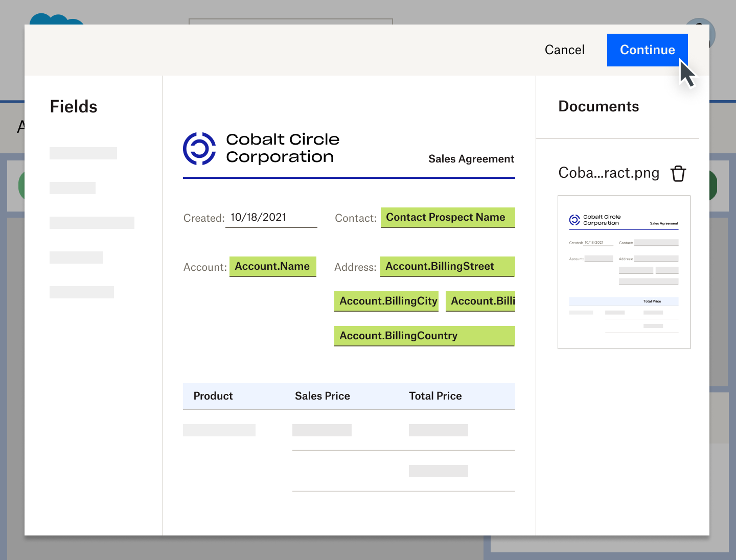736x560 pixels.
Task: Click the Product column header
Action: tap(213, 396)
